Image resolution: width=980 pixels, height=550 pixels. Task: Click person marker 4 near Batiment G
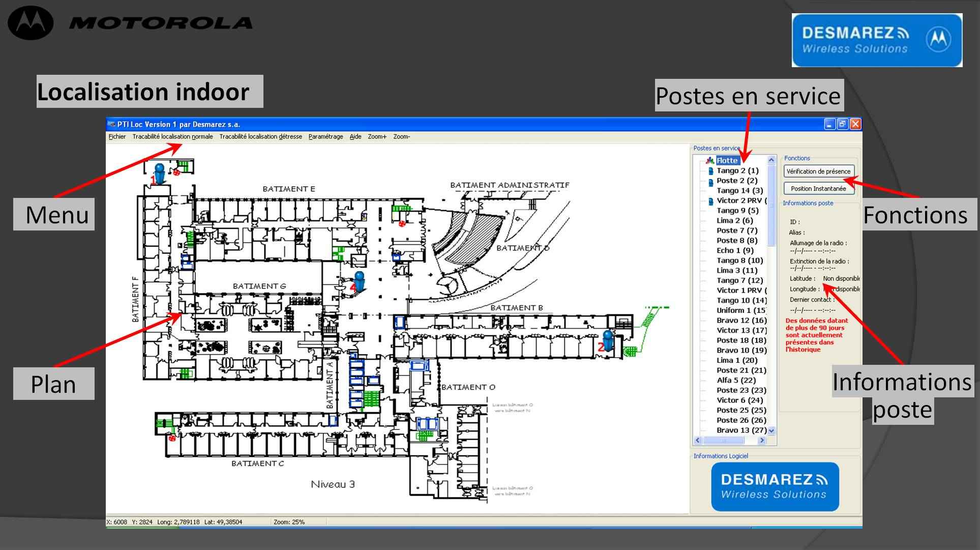pos(360,281)
